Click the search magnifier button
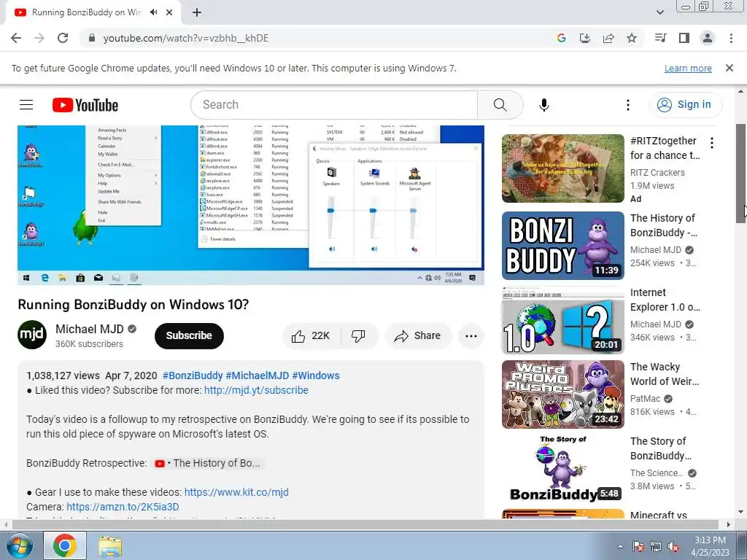 pos(500,105)
